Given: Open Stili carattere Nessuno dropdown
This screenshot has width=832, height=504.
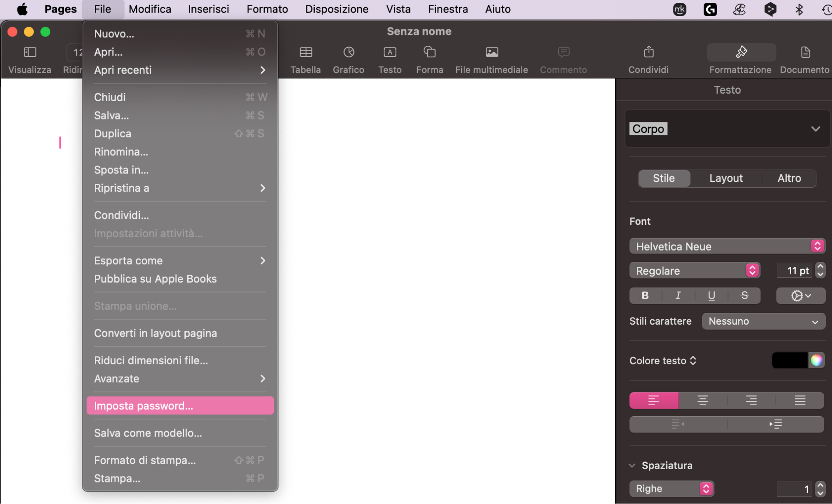Looking at the screenshot, I should (763, 321).
